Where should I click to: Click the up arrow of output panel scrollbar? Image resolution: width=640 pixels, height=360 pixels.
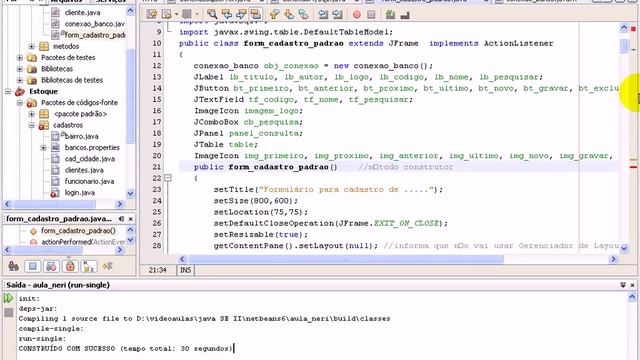pos(632,297)
